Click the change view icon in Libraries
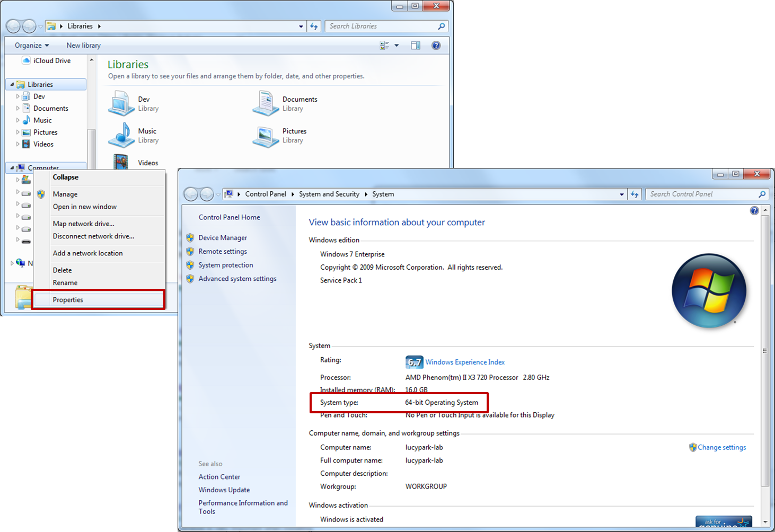The image size is (775, 532). pos(384,46)
